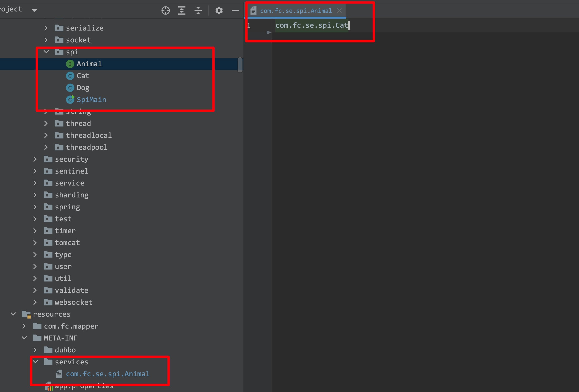Expand the thread folder
This screenshot has width=579, height=392.
46,124
